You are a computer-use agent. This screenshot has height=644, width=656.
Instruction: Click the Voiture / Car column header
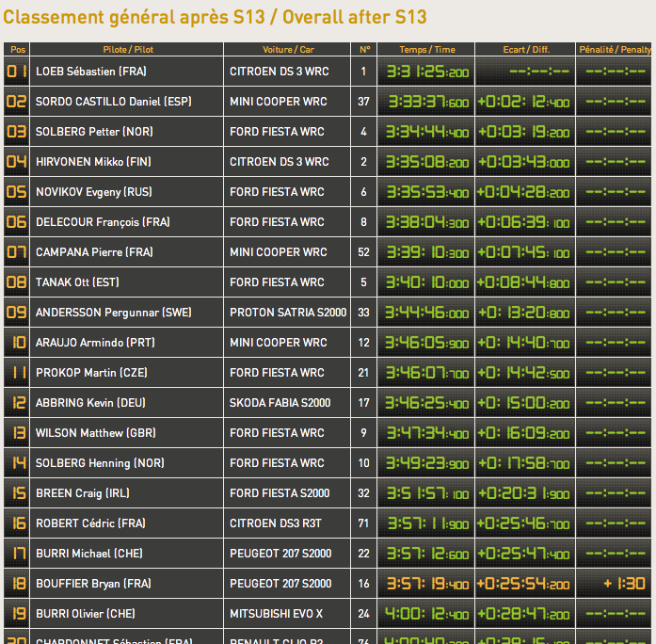288,49
